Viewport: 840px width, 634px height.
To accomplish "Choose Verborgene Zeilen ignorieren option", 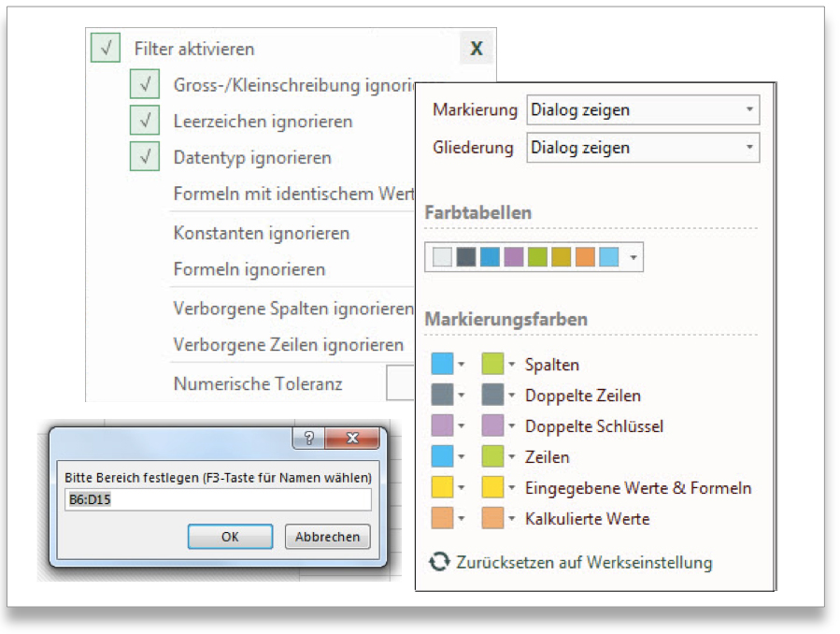I will [x=288, y=345].
